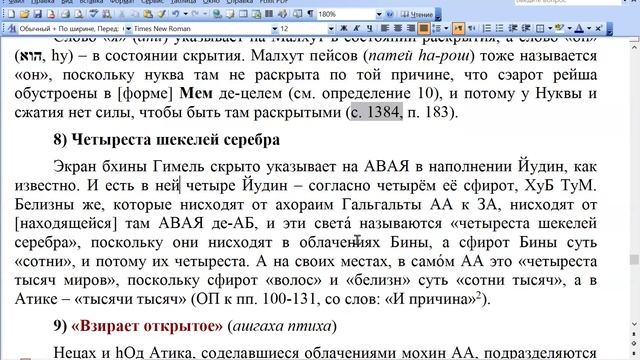Open the Standard toolbar options arrow

[438, 15]
